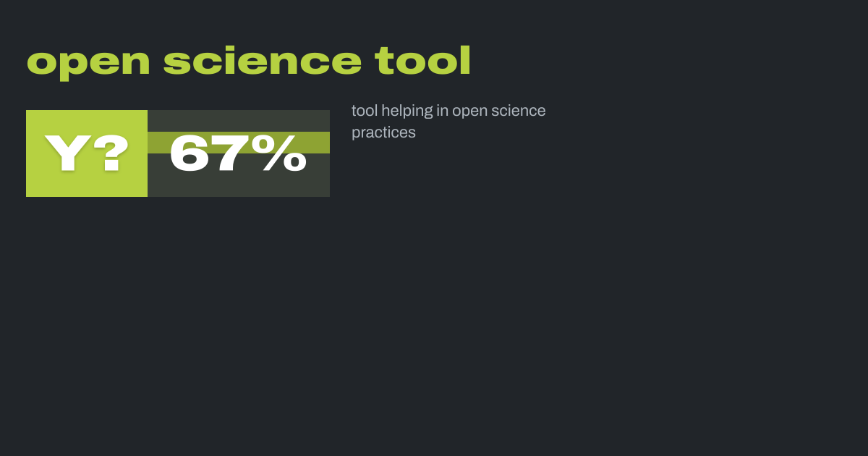Click the word "tool" in the large heading

click(422, 62)
